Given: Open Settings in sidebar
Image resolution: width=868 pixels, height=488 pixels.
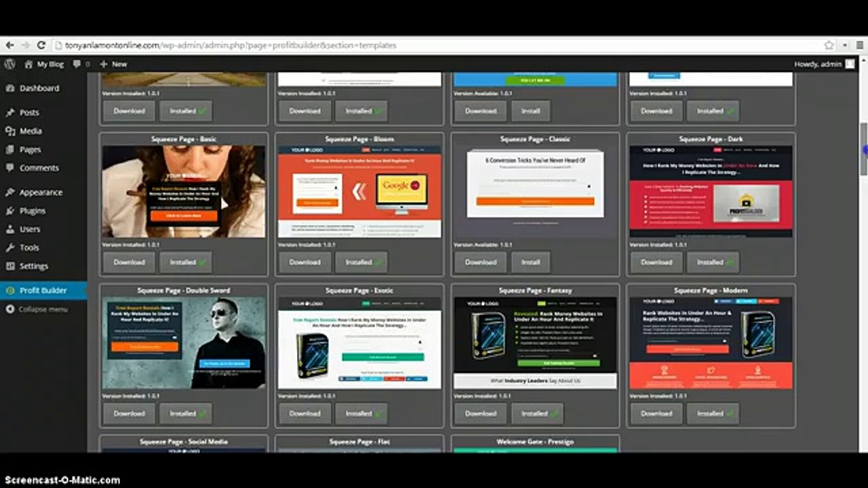Looking at the screenshot, I should pyautogui.click(x=33, y=266).
